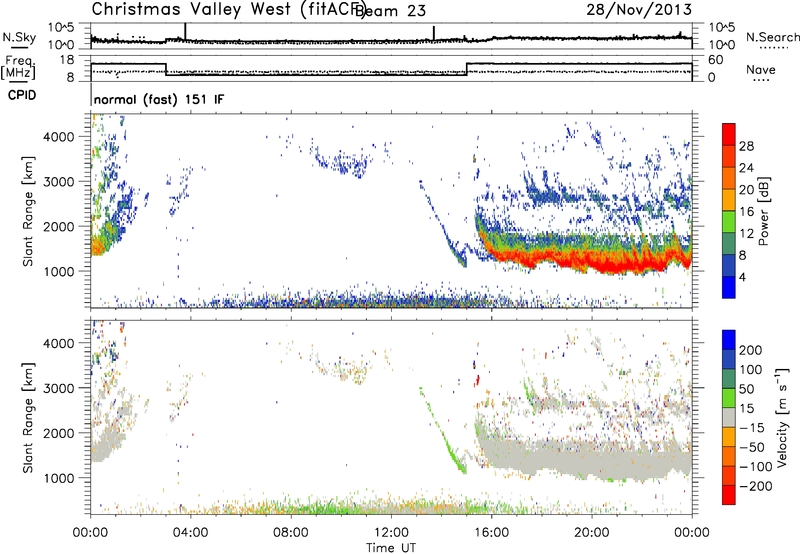Click the '08:00' time tick label

[x=291, y=533]
